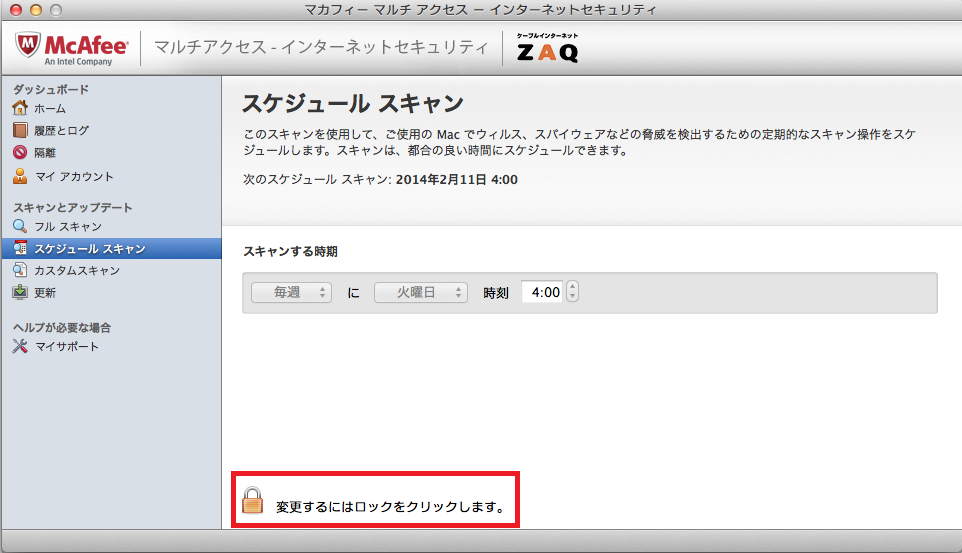Screen dimensions: 962x553
Task: Click the スキャンとアップデート section header
Action: (72, 207)
